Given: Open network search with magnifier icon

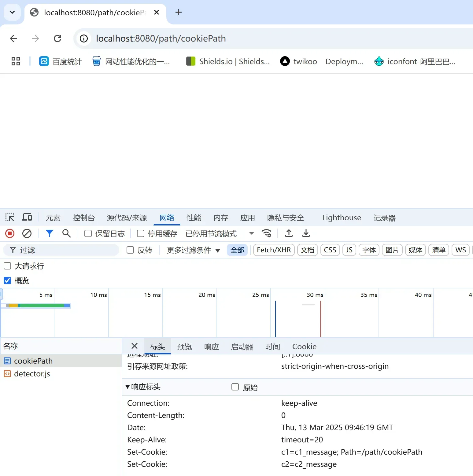Looking at the screenshot, I should [x=66, y=234].
